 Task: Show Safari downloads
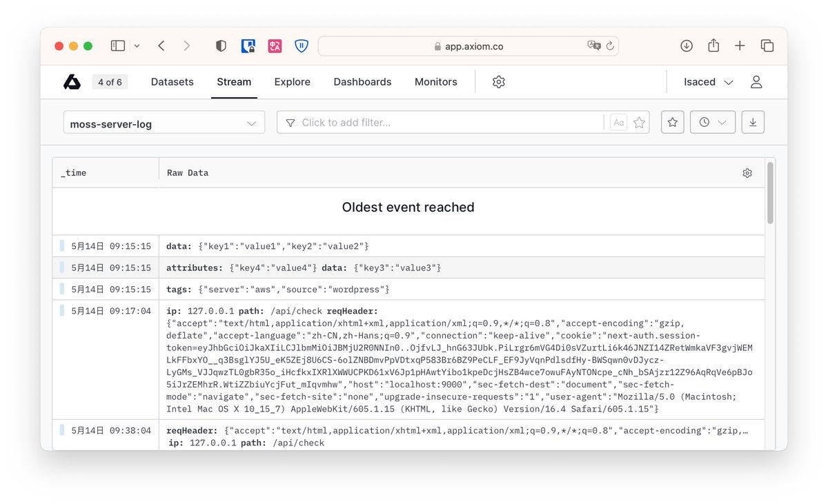687,46
